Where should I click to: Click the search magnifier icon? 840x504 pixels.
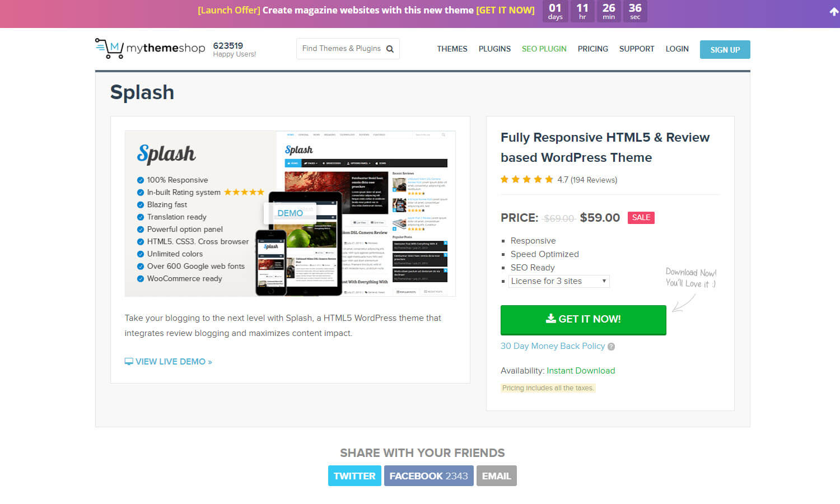pyautogui.click(x=390, y=49)
